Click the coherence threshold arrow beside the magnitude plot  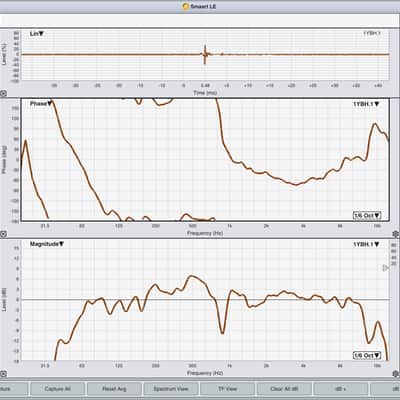[x=385, y=268]
